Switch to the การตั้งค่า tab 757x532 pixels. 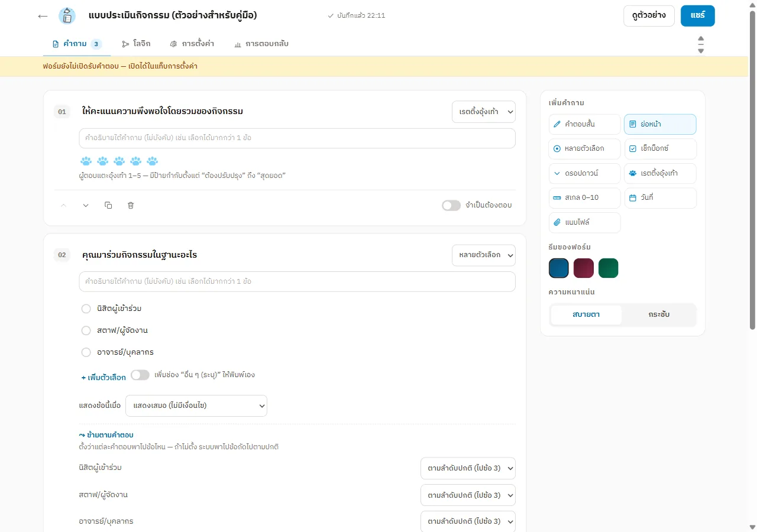[x=192, y=44]
